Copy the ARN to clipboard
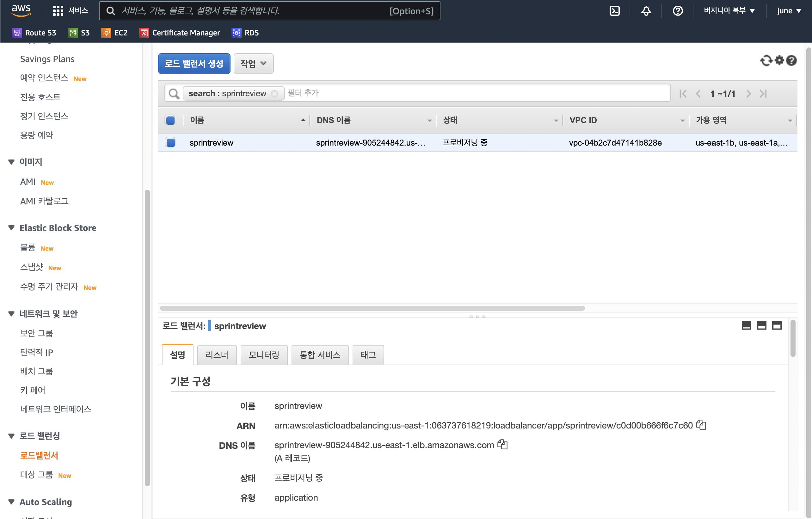812x519 pixels. pos(701,425)
